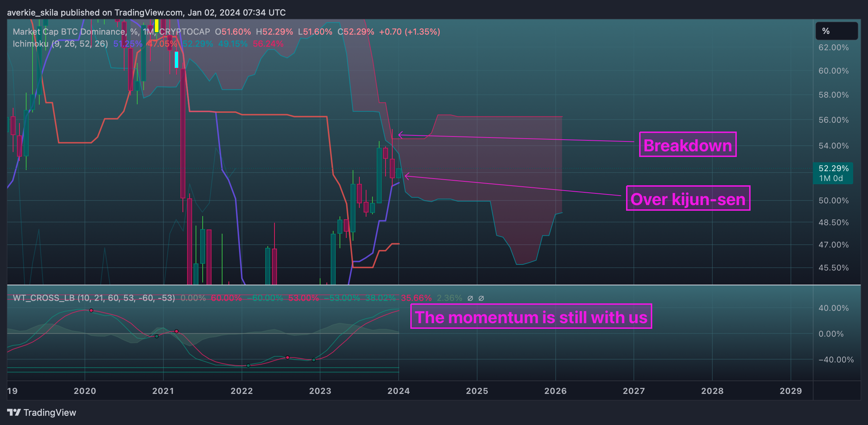Click the 45.50% price axis label
This screenshot has height=425, width=868.
pos(833,268)
